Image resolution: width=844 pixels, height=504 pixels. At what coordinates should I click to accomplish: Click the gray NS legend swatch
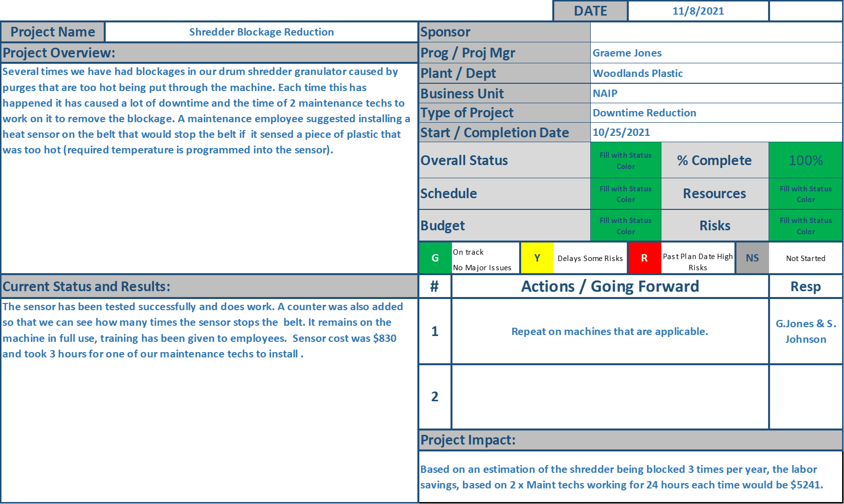[752, 258]
